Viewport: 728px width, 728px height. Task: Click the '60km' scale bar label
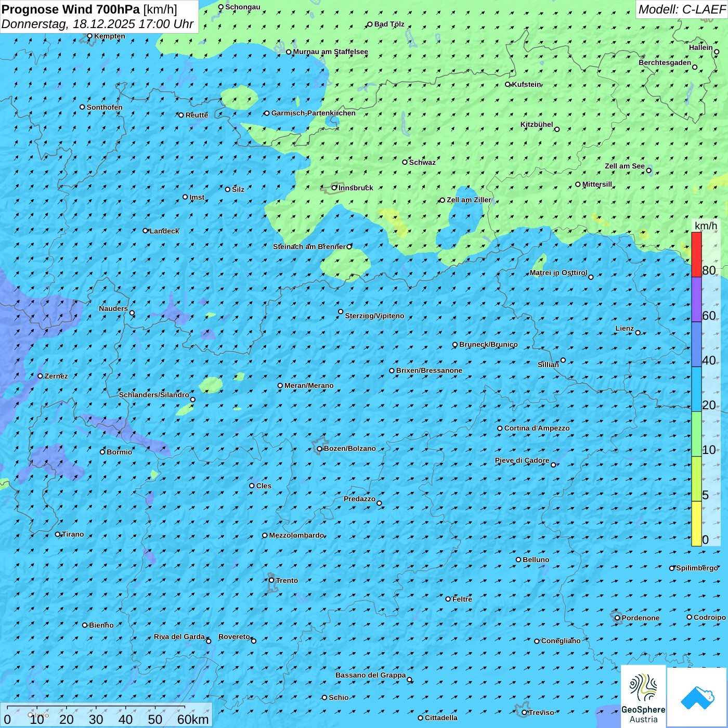click(x=193, y=719)
